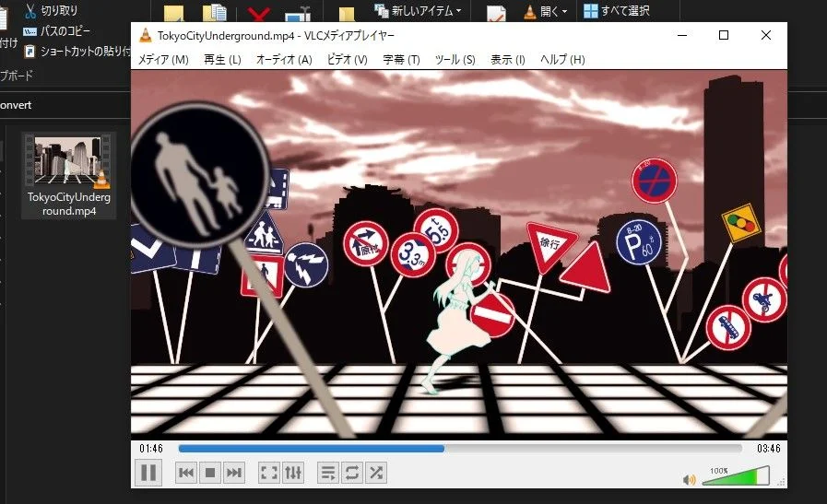Open the 再生 (L) menu
This screenshot has height=504, width=827.
(x=222, y=60)
